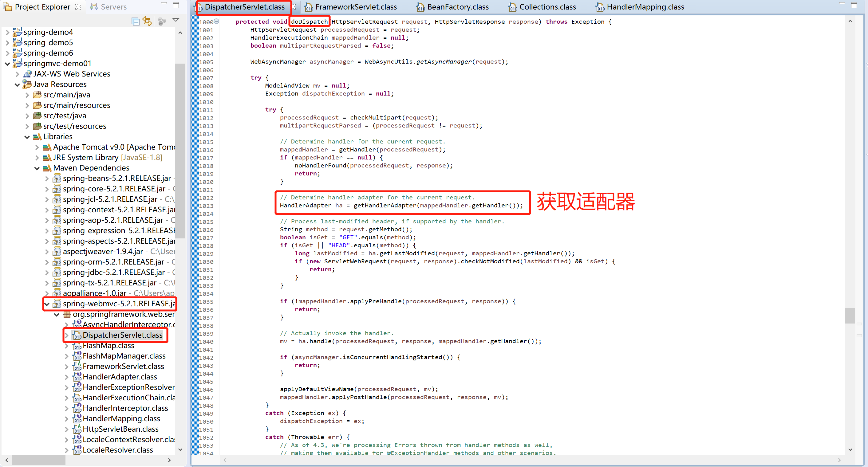
Task: Collapse the spring-webmvc-5.2.1.RELEASE jar node
Action: [x=47, y=304]
